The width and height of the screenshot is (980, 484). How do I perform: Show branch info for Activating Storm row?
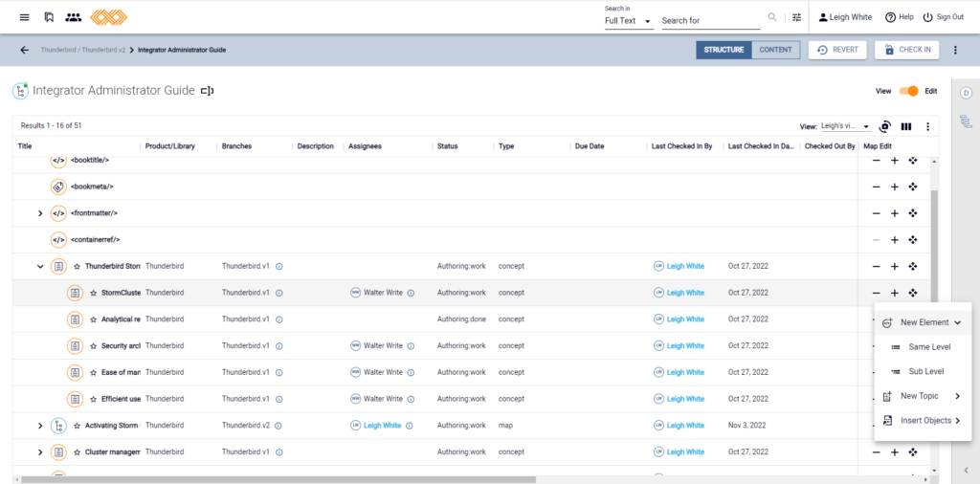point(279,426)
